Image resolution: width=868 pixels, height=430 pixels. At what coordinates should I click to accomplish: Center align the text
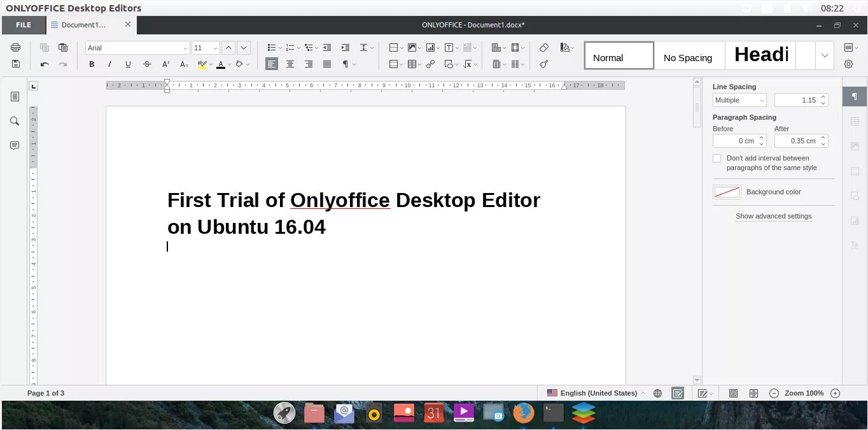tap(290, 64)
